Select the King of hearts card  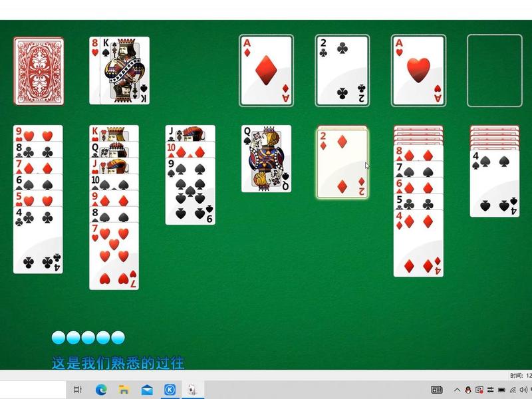tap(114, 133)
